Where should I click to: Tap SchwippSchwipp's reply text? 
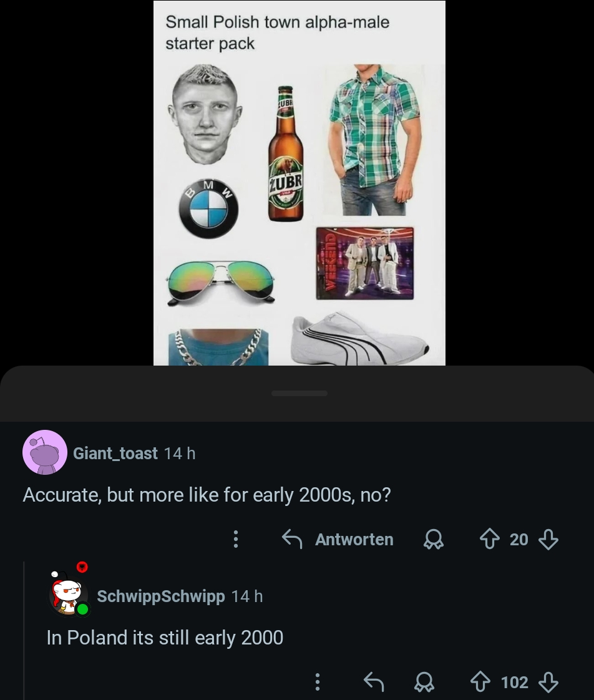tap(165, 638)
